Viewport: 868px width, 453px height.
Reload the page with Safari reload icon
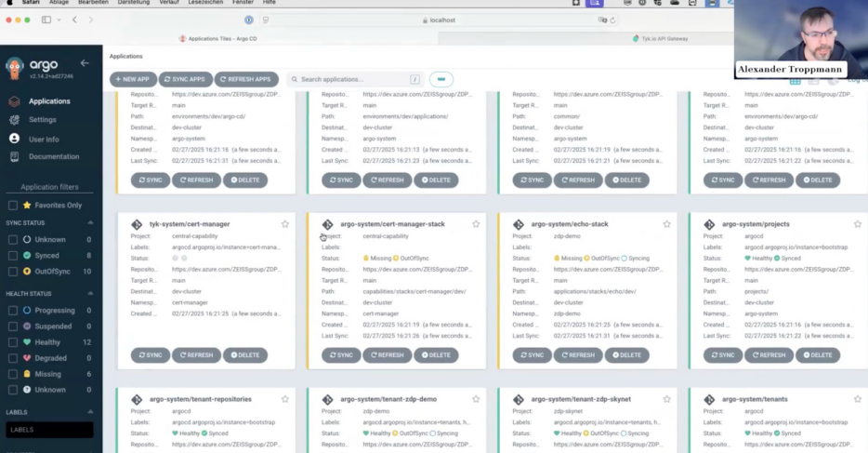point(612,20)
